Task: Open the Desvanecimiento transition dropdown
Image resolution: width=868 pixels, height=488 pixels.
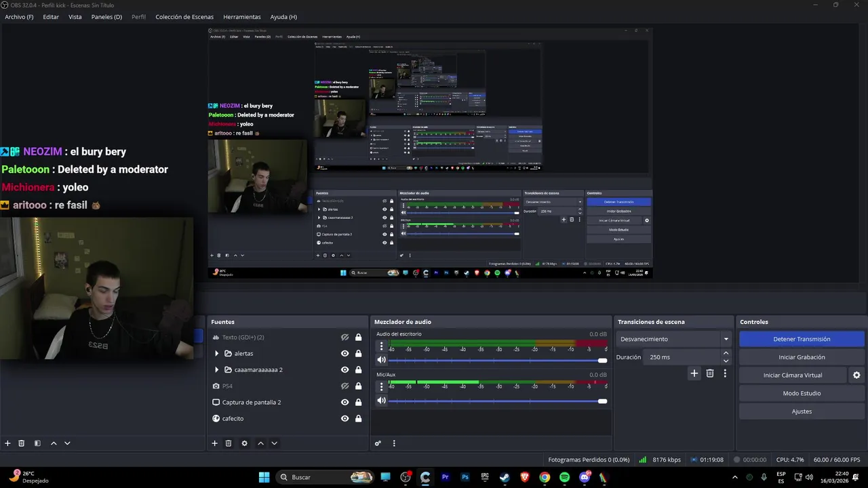Action: pos(674,339)
